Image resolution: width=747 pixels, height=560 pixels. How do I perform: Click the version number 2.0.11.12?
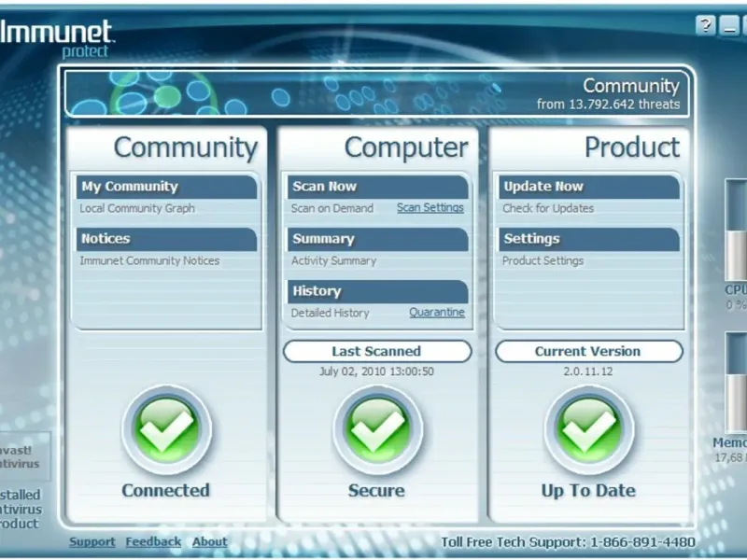pyautogui.click(x=588, y=371)
